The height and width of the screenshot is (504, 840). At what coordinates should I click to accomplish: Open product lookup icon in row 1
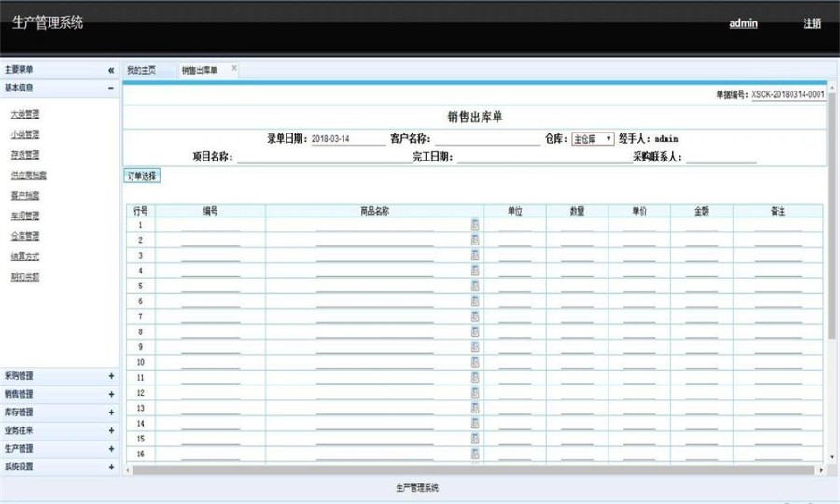(x=475, y=225)
